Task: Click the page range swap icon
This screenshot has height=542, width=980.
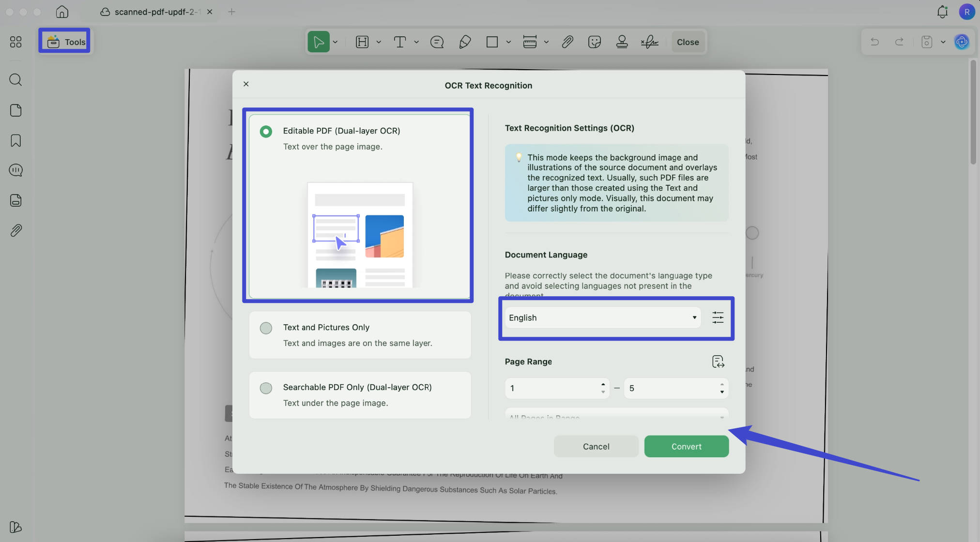Action: 718,361
